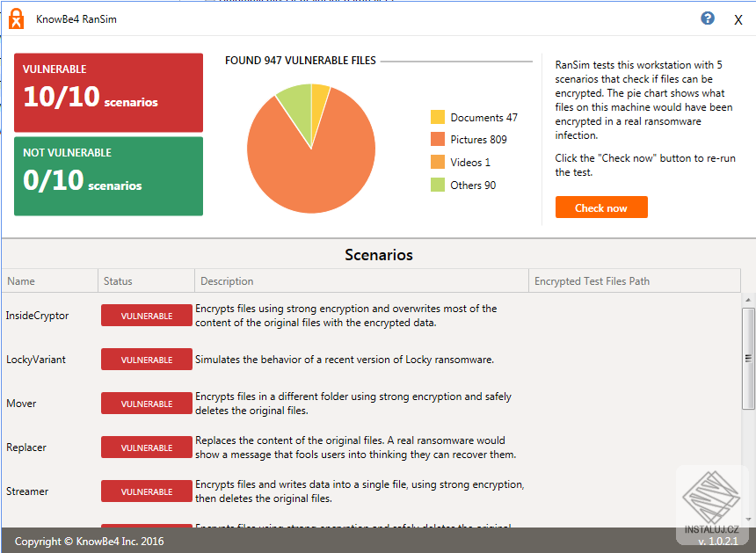Click the KnowBe4 RanSim padlock logo icon
Screen dimensions: 756x553
coord(16,18)
